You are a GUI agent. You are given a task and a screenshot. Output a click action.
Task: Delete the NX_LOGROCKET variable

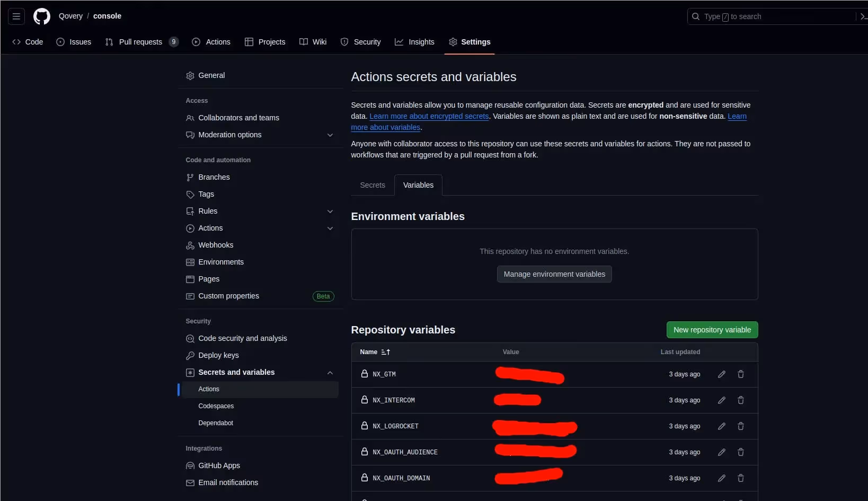741,426
